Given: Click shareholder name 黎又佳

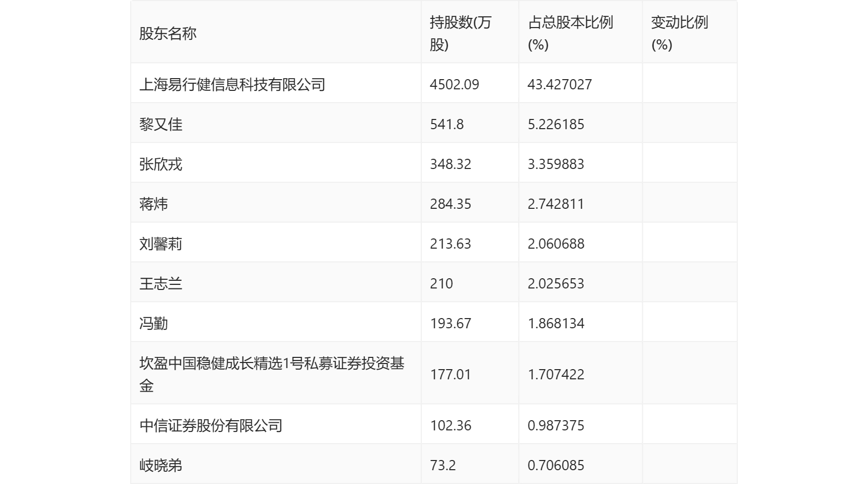Looking at the screenshot, I should pos(161,124).
